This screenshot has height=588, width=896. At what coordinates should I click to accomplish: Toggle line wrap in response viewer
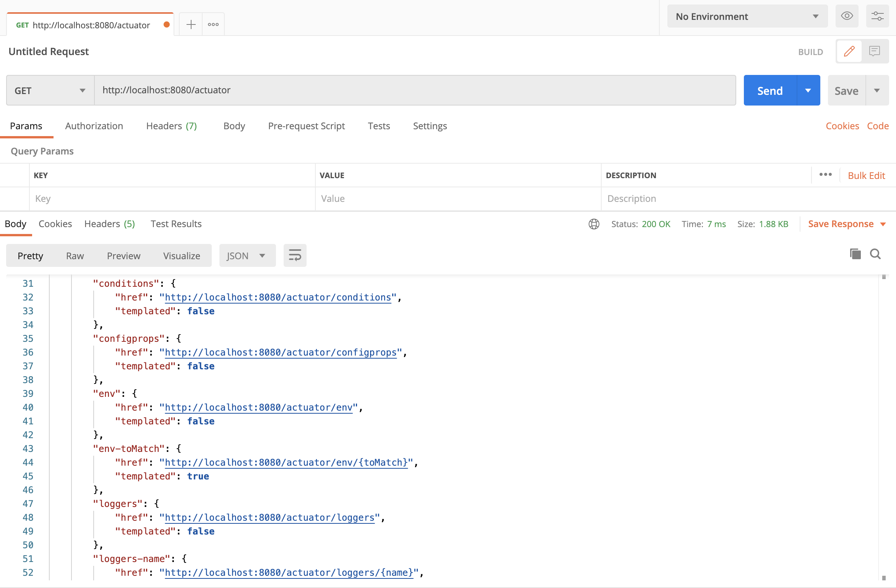click(295, 255)
